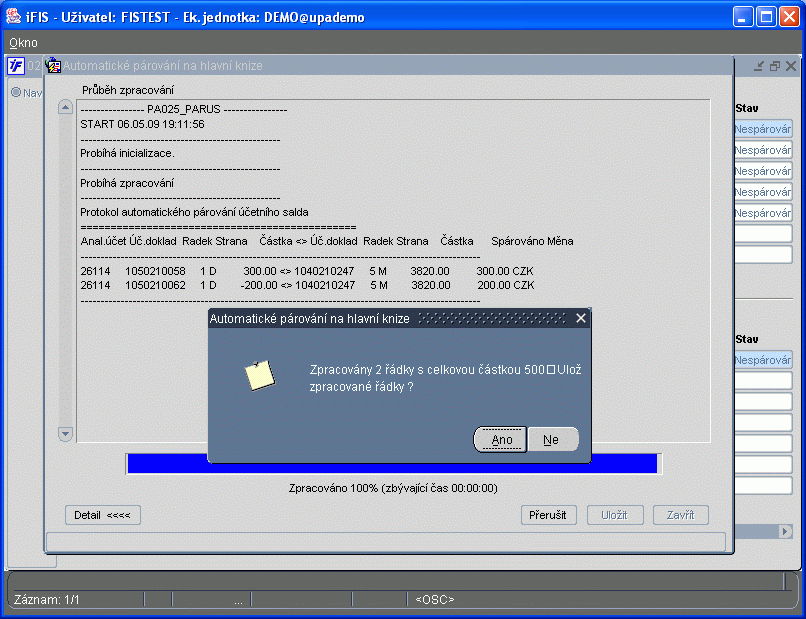Screen dimensions: 806x619
Task: Click log row with document 1050210058
Action: click(307, 271)
